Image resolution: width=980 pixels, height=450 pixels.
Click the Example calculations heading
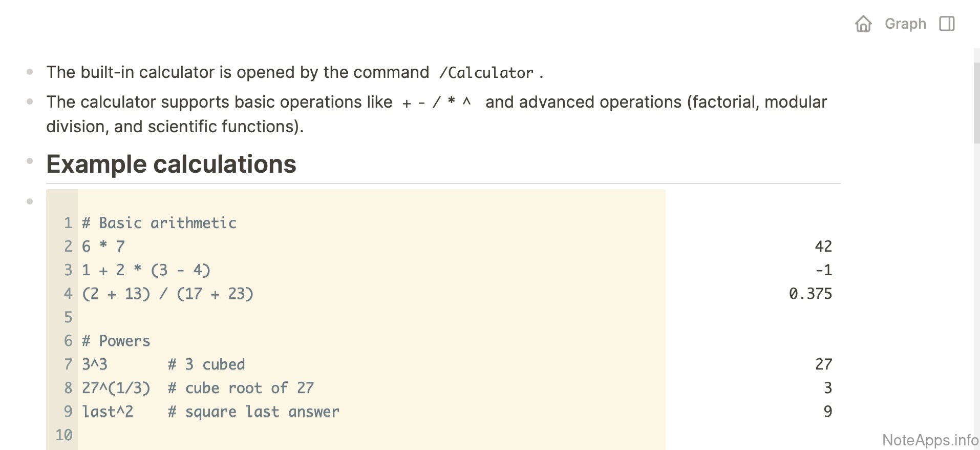[x=171, y=165]
